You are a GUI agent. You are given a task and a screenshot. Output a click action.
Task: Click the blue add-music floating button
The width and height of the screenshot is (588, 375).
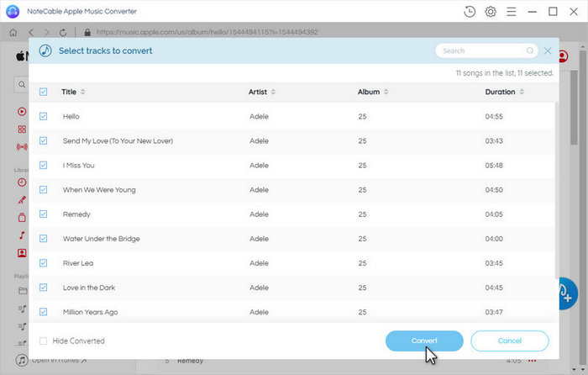coord(567,294)
